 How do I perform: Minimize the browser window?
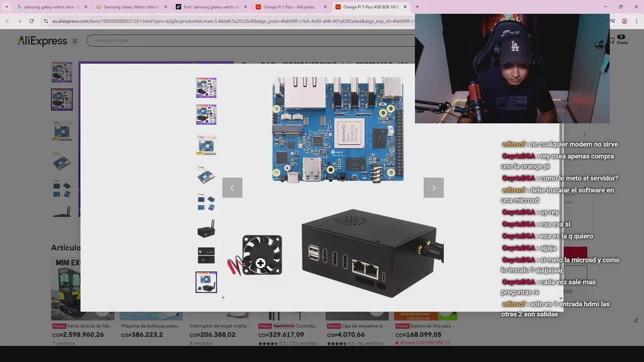coord(605,7)
